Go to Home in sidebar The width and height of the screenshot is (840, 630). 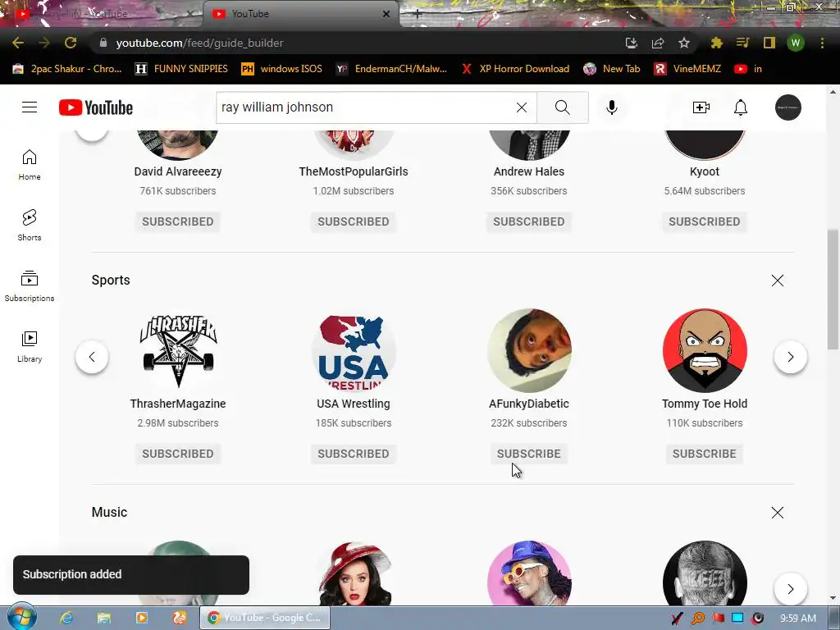point(30,164)
